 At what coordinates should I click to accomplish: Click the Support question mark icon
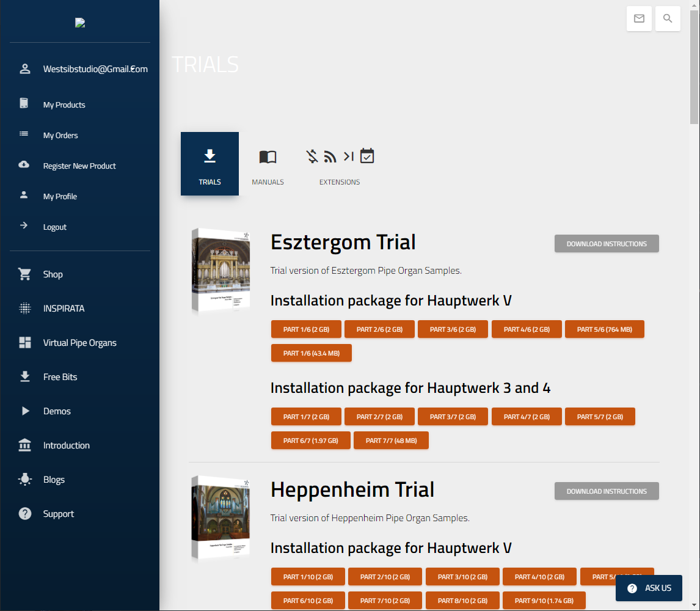pos(25,514)
